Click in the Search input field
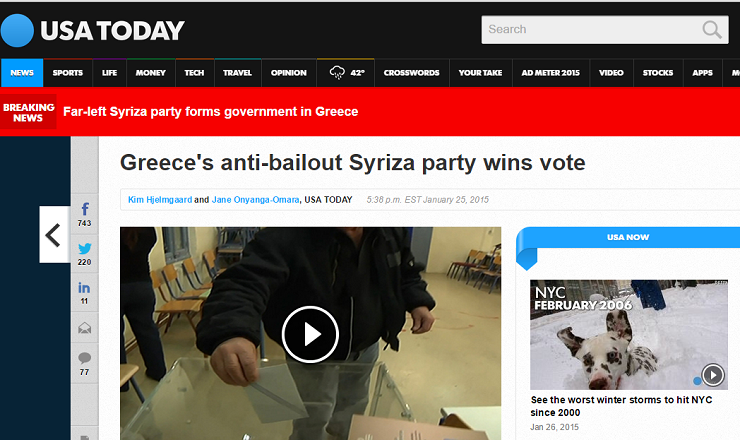The width and height of the screenshot is (740, 440). pyautogui.click(x=590, y=30)
